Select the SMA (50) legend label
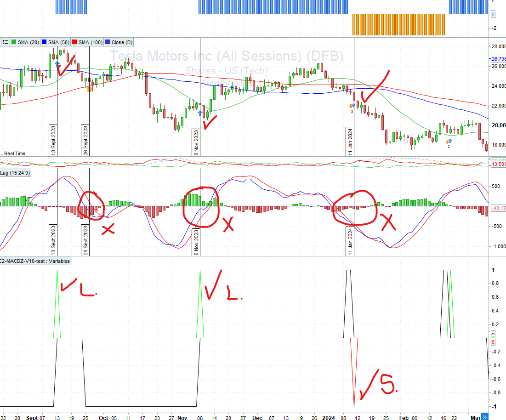Screen dimensions: 506x420 click(x=59, y=42)
